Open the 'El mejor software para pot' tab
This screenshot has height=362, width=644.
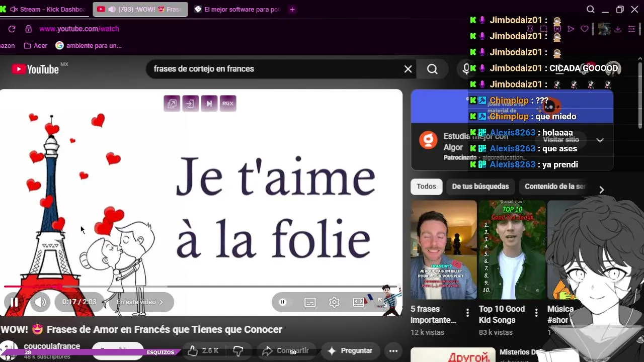pos(237,10)
